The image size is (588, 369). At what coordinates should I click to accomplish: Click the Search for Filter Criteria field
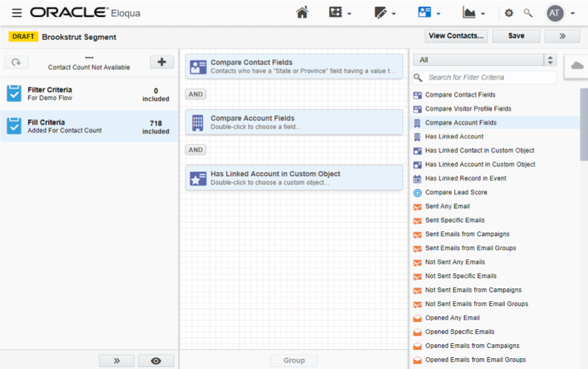click(485, 77)
